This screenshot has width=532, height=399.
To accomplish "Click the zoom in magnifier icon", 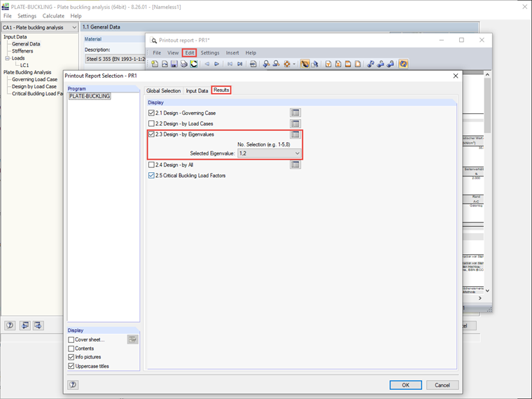I will point(266,64).
